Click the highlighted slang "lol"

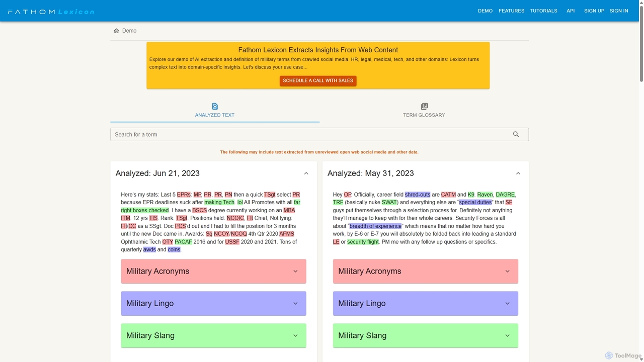[x=240, y=202]
